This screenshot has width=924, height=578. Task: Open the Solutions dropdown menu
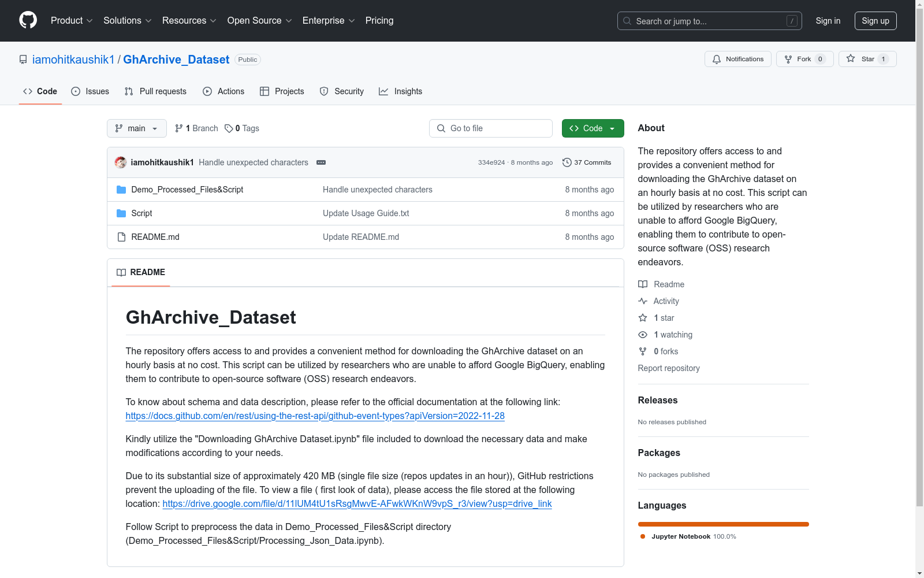(x=128, y=20)
